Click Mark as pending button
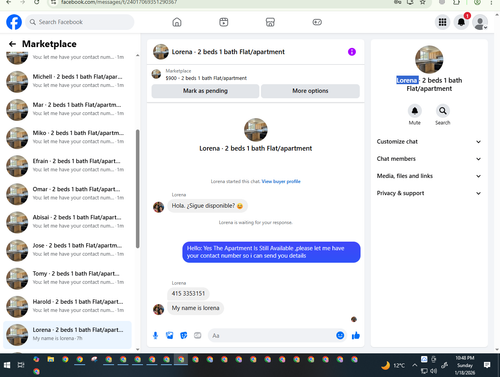Viewport: 500px width, 377px height. (205, 91)
